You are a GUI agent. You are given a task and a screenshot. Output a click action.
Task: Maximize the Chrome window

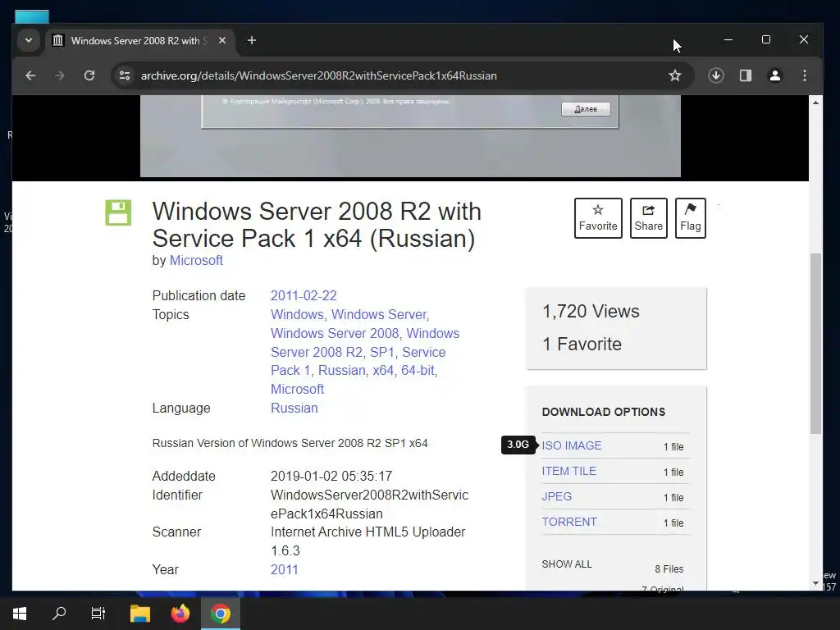[766, 39]
